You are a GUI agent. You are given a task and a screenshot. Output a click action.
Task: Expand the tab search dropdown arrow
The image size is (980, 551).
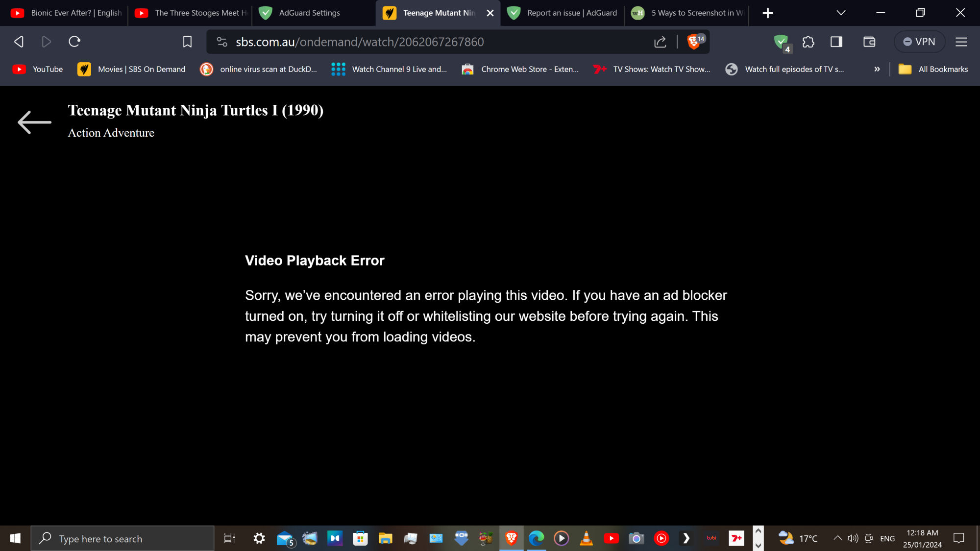click(841, 13)
